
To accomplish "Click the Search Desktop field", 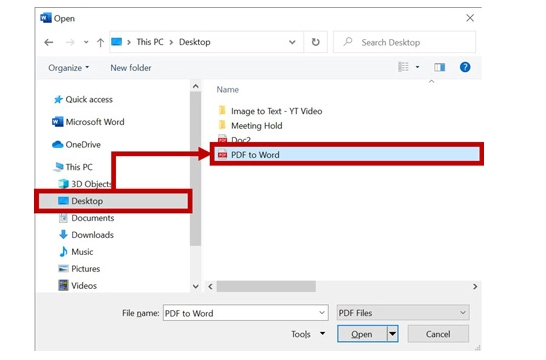I will [404, 42].
